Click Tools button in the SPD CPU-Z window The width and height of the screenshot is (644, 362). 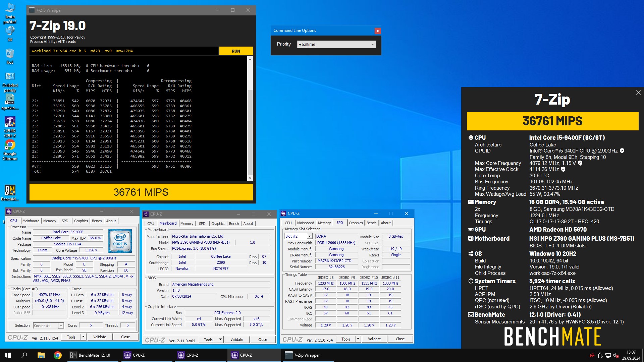(346, 339)
